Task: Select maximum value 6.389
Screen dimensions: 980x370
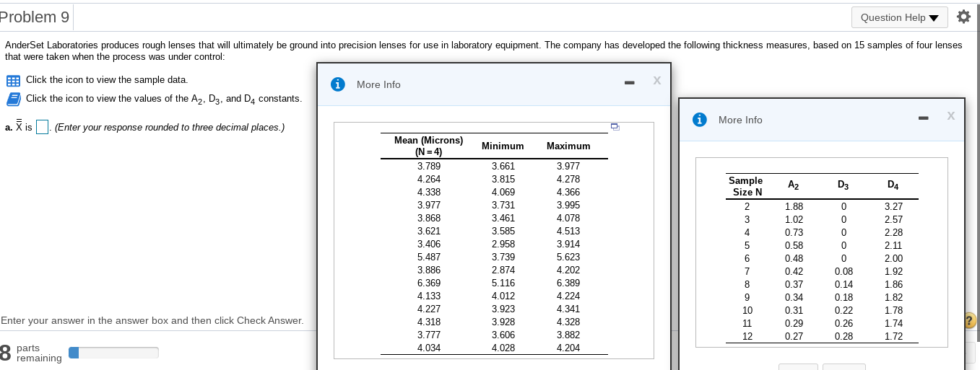Action: (568, 283)
